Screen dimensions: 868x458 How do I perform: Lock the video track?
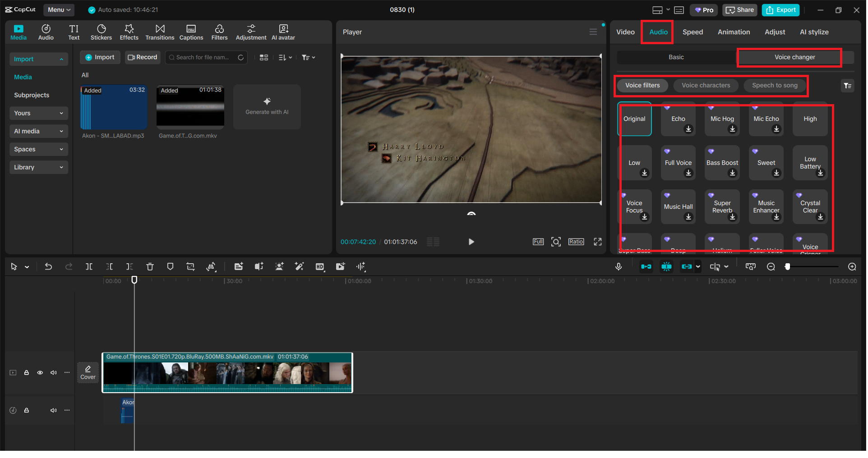(27, 373)
